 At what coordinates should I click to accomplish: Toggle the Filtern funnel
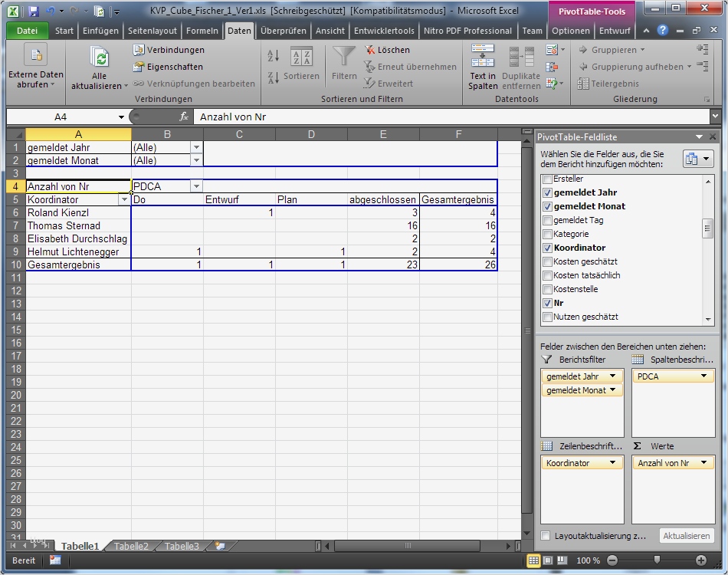(x=344, y=63)
